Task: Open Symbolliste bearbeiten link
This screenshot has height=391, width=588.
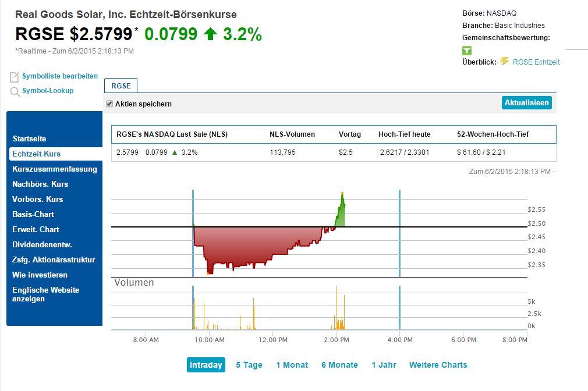Action: (x=59, y=76)
